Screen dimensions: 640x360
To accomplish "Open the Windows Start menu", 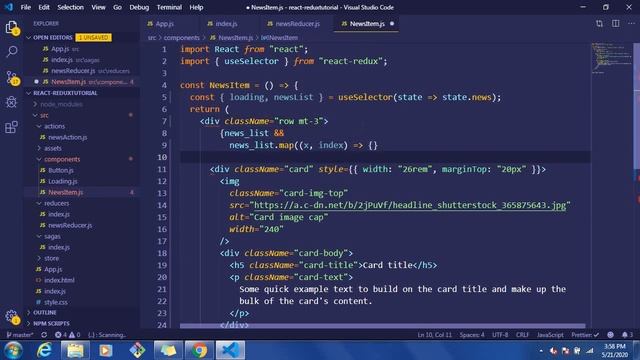I will (x=13, y=350).
